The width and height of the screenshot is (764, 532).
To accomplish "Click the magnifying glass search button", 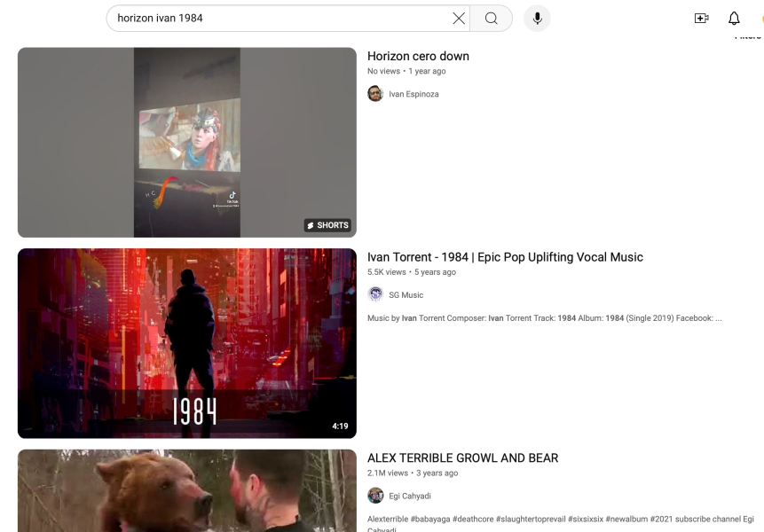I will (x=492, y=19).
